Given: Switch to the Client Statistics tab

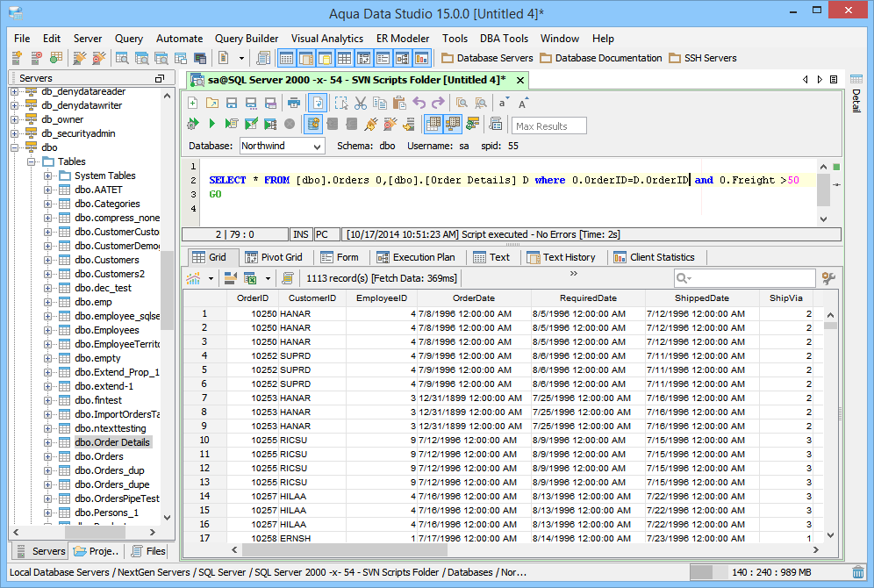Looking at the screenshot, I should pyautogui.click(x=654, y=257).
